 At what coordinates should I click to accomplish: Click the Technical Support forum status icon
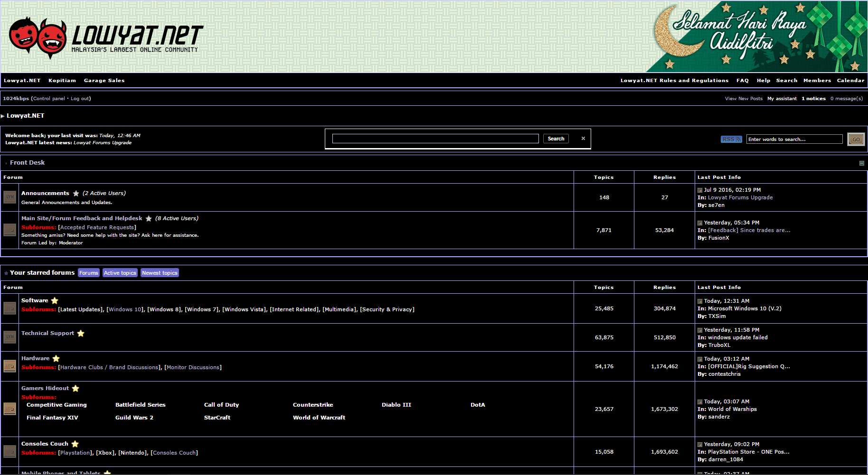(10, 337)
